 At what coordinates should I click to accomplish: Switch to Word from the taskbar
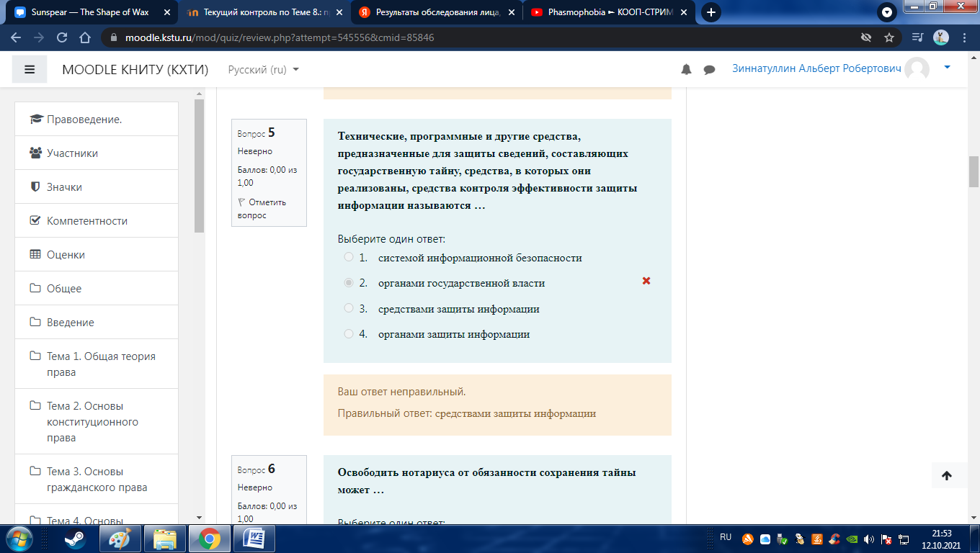coord(254,539)
